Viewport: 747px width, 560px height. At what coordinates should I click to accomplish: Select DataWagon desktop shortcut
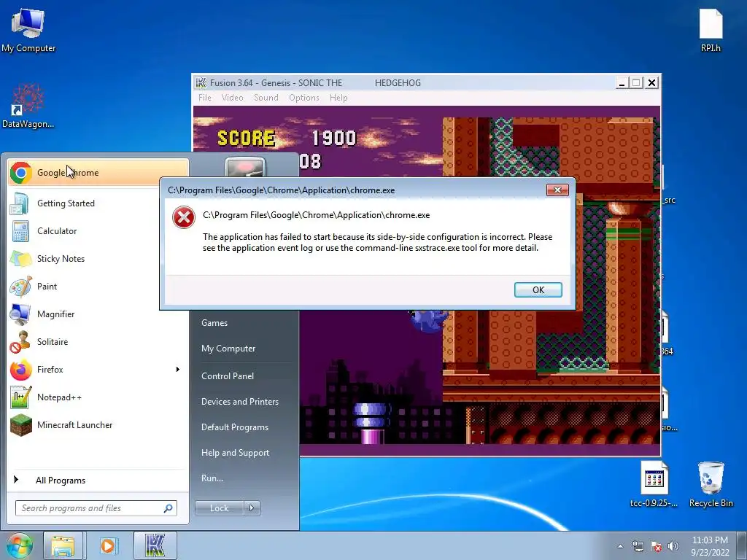click(x=28, y=106)
